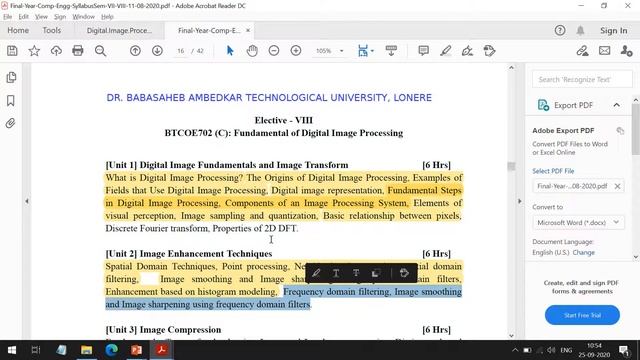Open the stamp tool in the toolbar

pos(489,51)
